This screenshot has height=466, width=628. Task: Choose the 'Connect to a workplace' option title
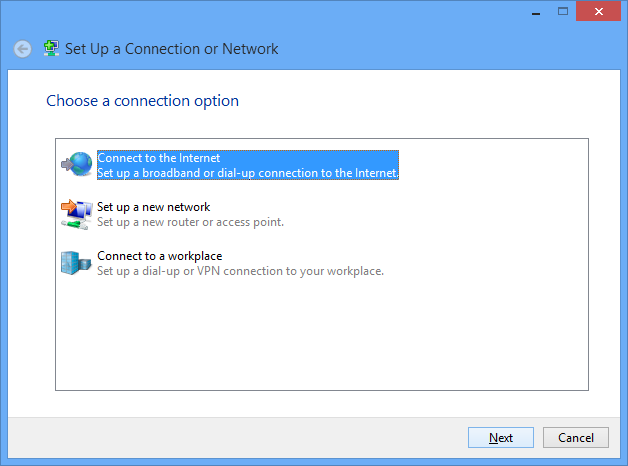[159, 256]
